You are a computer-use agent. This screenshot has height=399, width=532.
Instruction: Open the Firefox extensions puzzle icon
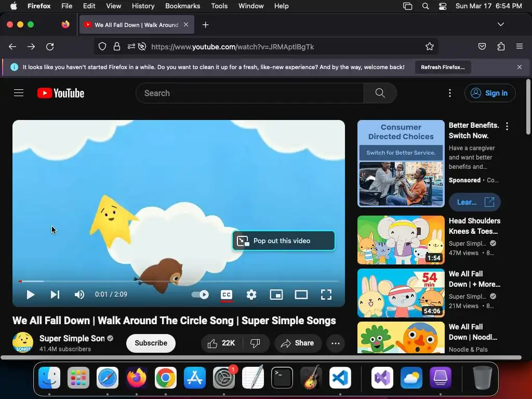click(501, 46)
